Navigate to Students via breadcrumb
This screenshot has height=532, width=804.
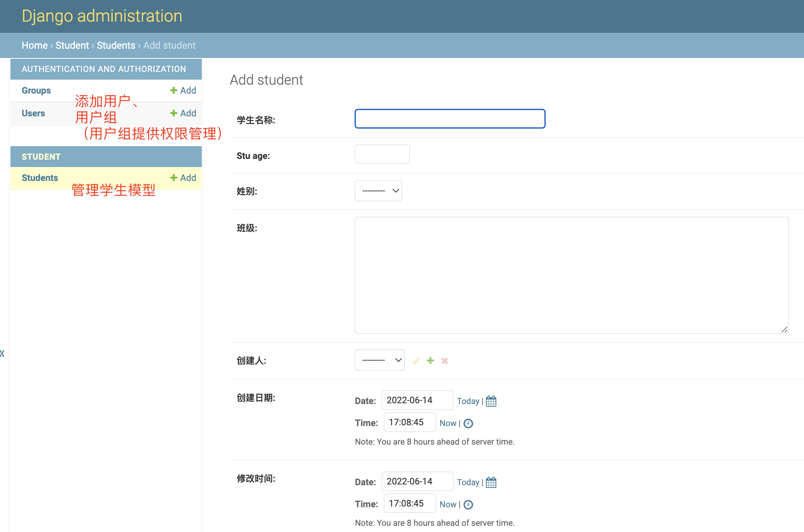pos(116,45)
